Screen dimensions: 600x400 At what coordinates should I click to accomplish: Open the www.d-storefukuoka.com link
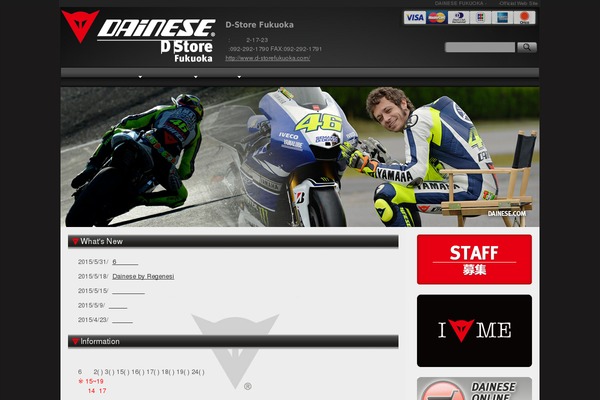(267, 58)
